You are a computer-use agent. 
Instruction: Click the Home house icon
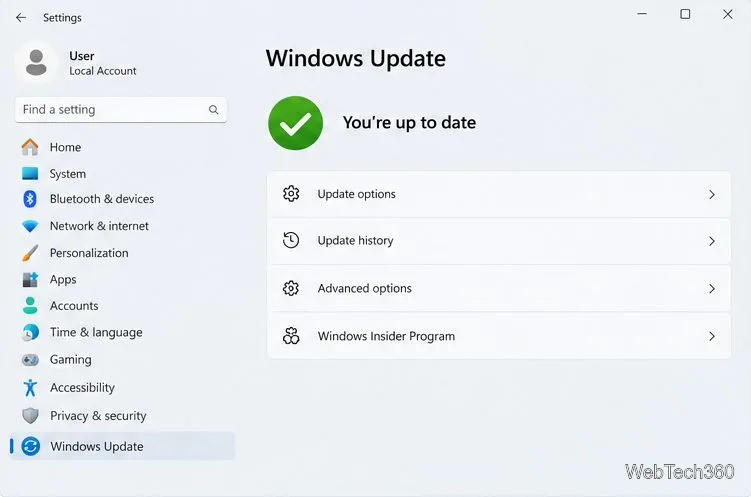point(30,147)
